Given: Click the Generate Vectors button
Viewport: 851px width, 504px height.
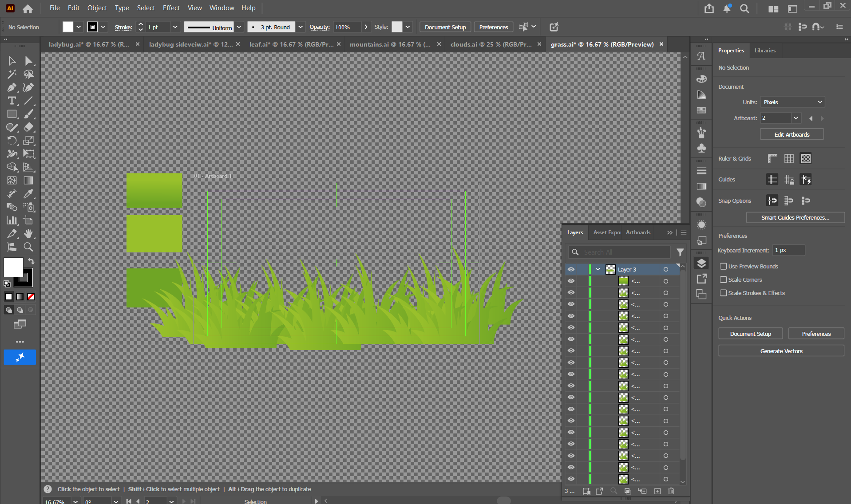Looking at the screenshot, I should 781,351.
